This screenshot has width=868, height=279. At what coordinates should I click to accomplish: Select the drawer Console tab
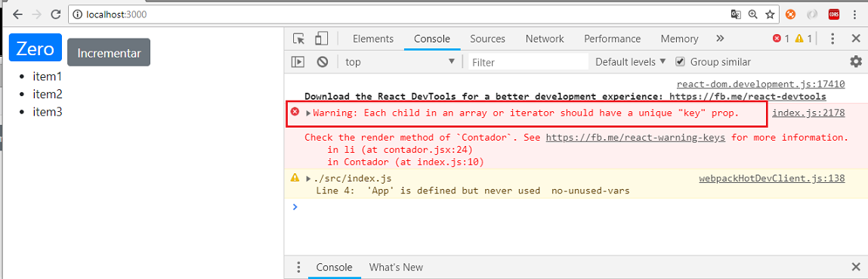(x=335, y=267)
